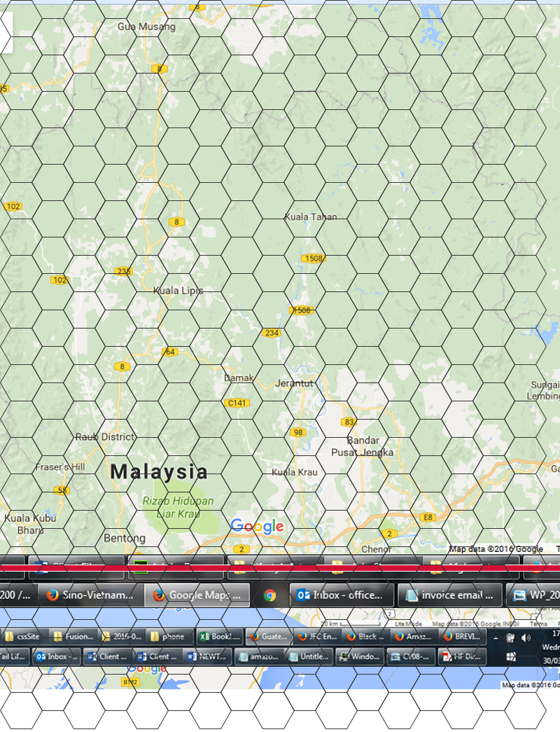Switch to Amaz Firefox taskbar button
560x732 pixels.
(x=414, y=636)
